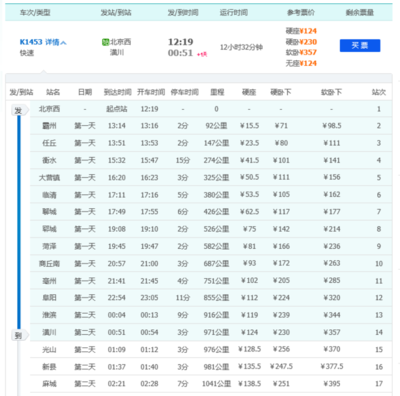This screenshot has height=396, width=400.
Task: Select the 硬座¥124 fare in the summary
Action: tap(301, 31)
